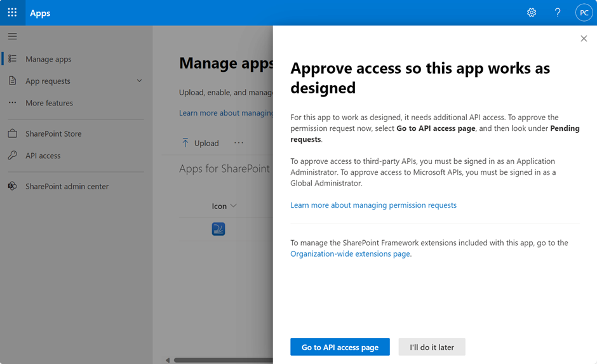597x364 pixels.
Task: Open SharePoint admin center in the sidebar
Action: click(x=67, y=186)
